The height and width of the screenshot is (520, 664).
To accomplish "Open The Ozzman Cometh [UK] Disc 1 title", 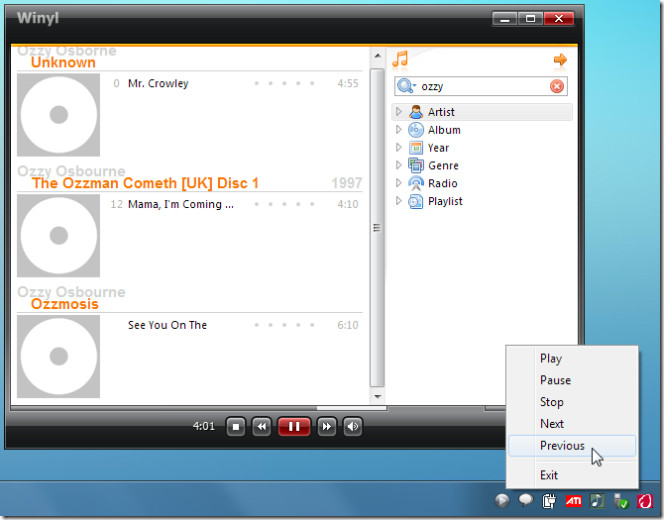I will 145,183.
